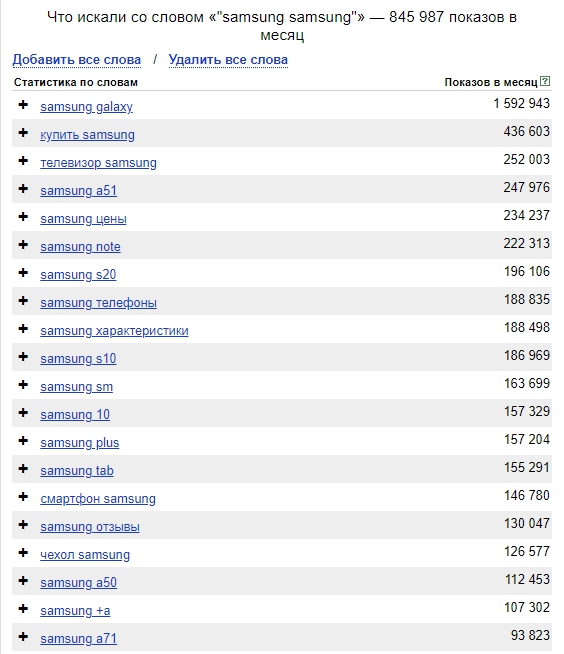Open samsung note link
The width and height of the screenshot is (564, 654).
(81, 247)
